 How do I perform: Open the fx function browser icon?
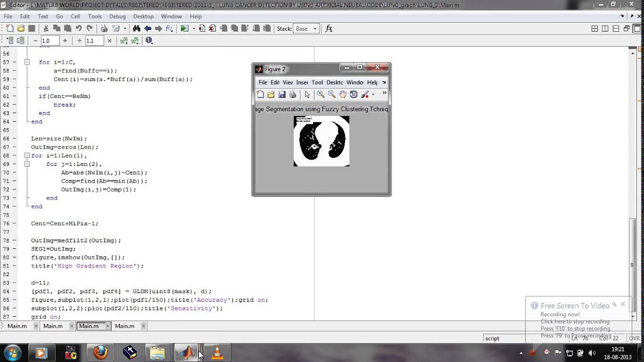click(329, 29)
